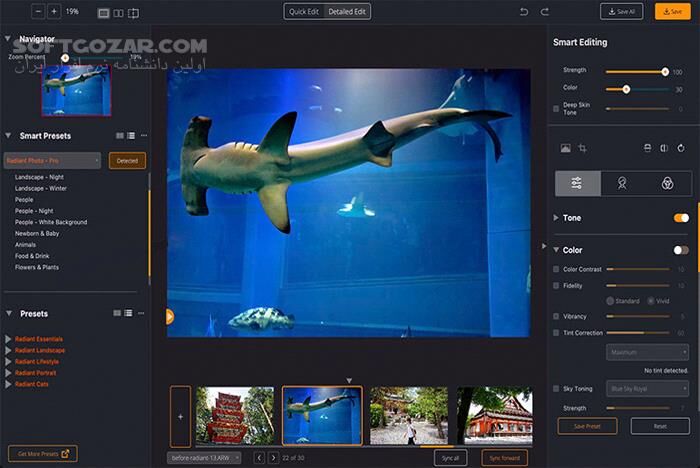Expand Radiant Lifestyle preset group
Viewport: 700px width, 468px height.
8,362
